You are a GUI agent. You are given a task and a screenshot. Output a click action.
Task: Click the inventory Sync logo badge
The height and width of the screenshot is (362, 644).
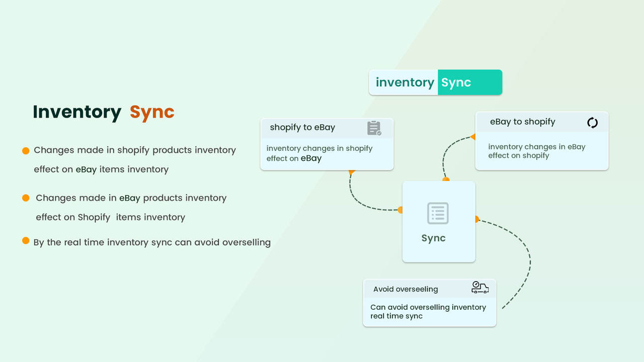435,82
